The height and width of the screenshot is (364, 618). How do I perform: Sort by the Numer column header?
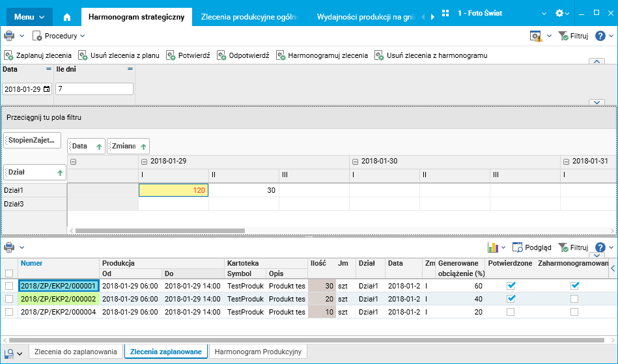(59, 263)
